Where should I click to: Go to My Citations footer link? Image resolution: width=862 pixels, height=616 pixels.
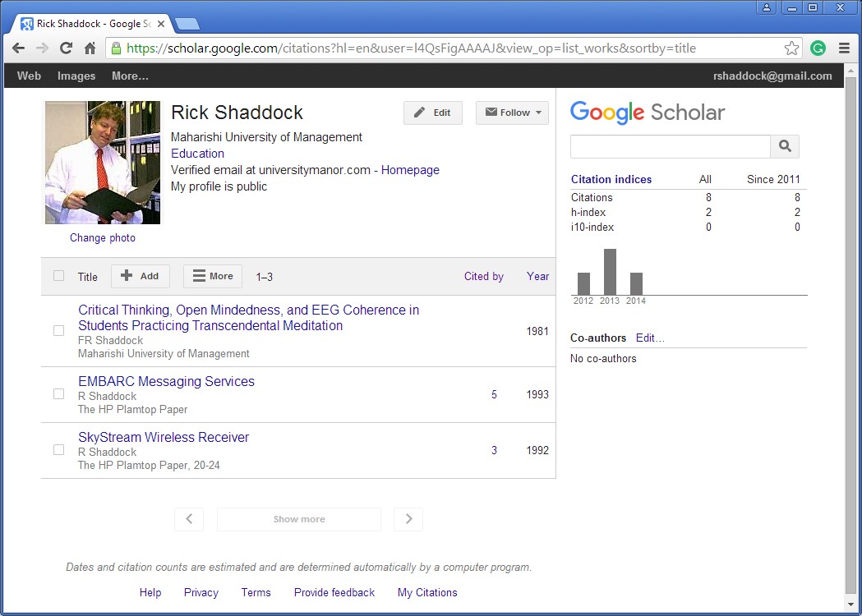tap(427, 592)
